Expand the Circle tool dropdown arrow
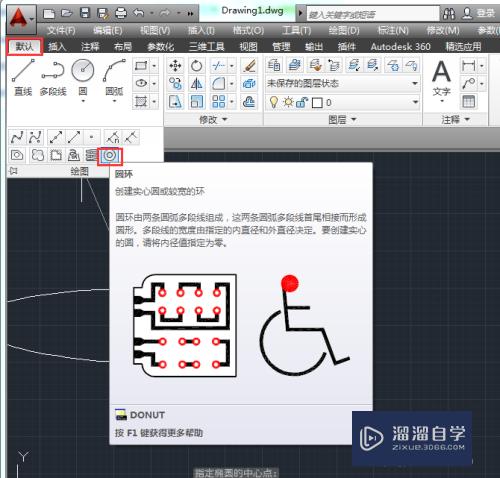Screen dimensions: 500x478 [x=83, y=101]
